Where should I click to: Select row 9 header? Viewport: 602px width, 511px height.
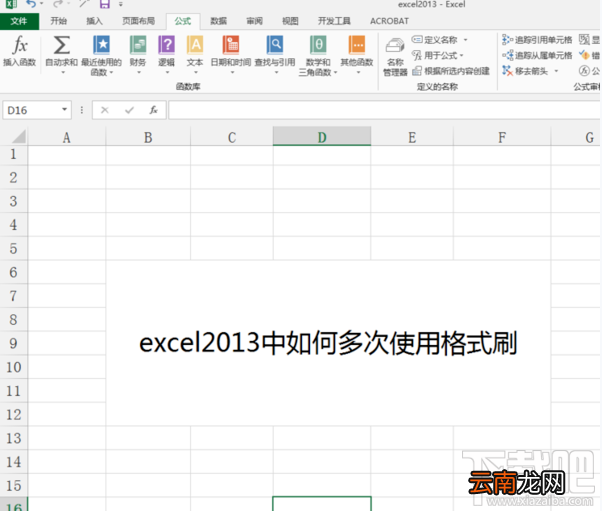(14, 343)
